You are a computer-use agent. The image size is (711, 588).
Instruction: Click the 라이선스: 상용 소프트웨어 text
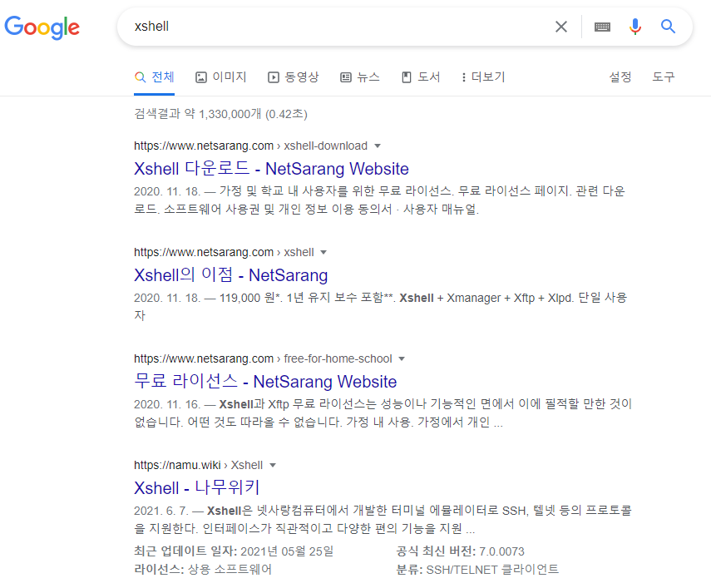tap(203, 570)
